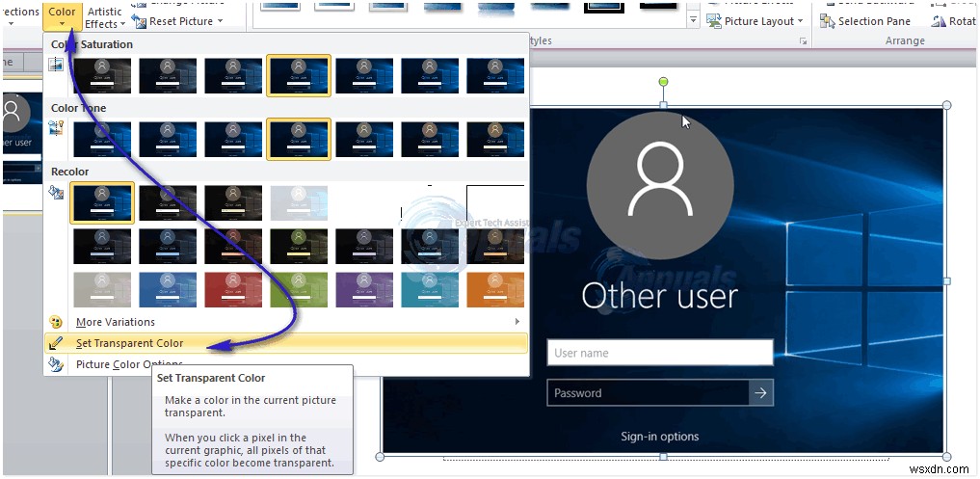The height and width of the screenshot is (479, 980).
Task: Choose the sixth Color Saturation thumbnail
Action: coord(430,76)
